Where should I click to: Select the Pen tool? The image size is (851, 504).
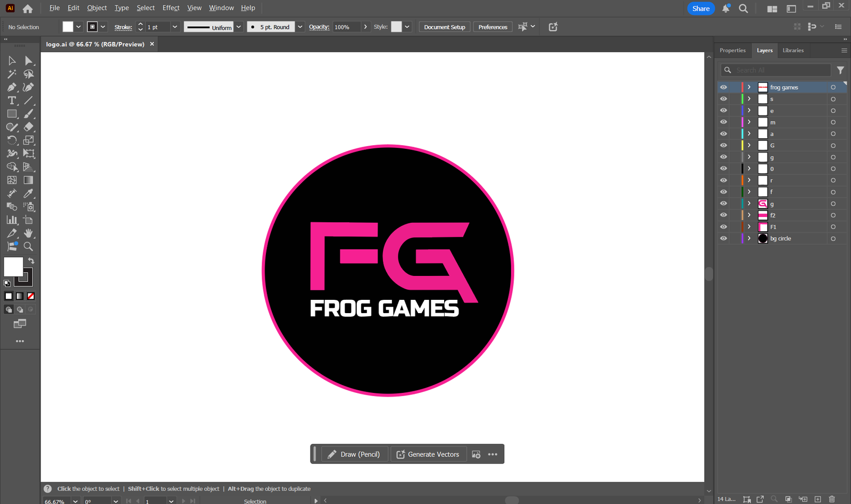tap(12, 87)
